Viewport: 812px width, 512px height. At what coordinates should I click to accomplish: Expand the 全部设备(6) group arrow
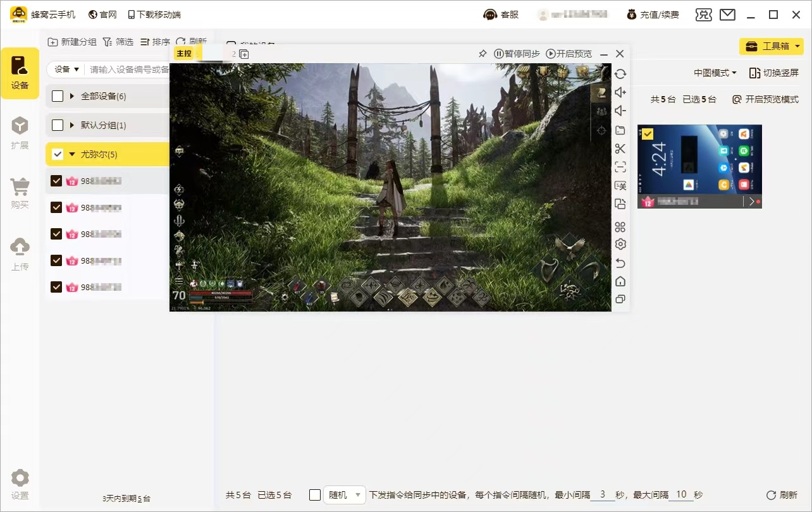pyautogui.click(x=72, y=96)
